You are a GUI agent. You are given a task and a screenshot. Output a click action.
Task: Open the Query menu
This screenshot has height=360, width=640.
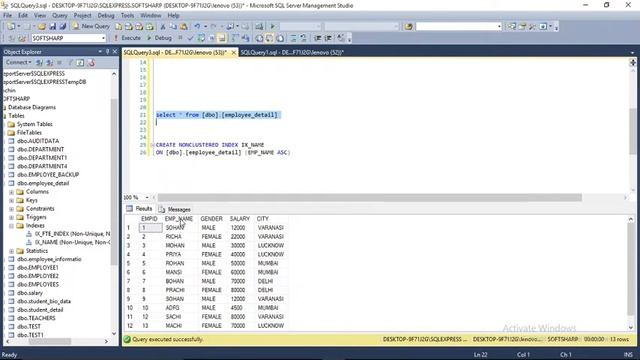[60, 16]
